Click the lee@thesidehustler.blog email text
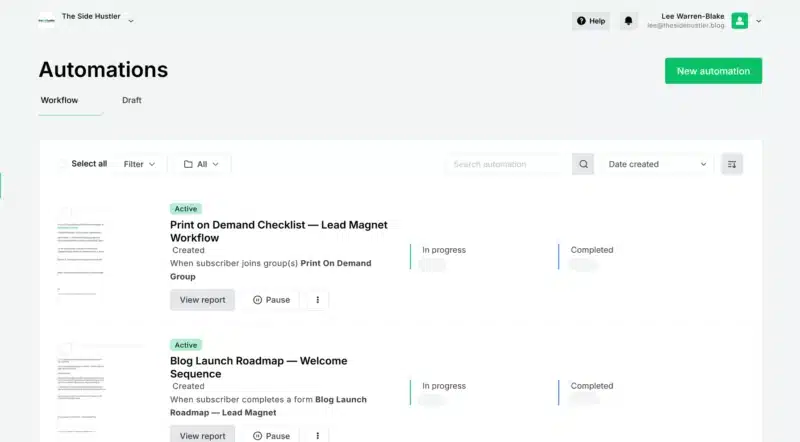The image size is (800, 442). click(x=686, y=26)
